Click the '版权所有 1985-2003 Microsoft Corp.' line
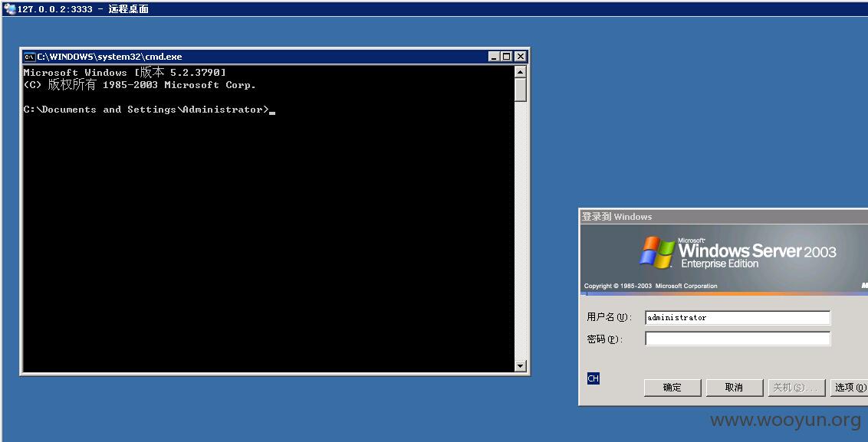The image size is (868, 442). pyautogui.click(x=140, y=84)
